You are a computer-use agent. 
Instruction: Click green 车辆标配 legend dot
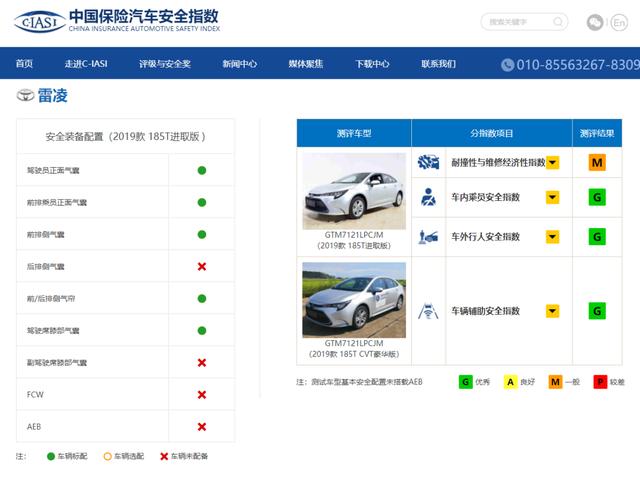click(x=51, y=456)
